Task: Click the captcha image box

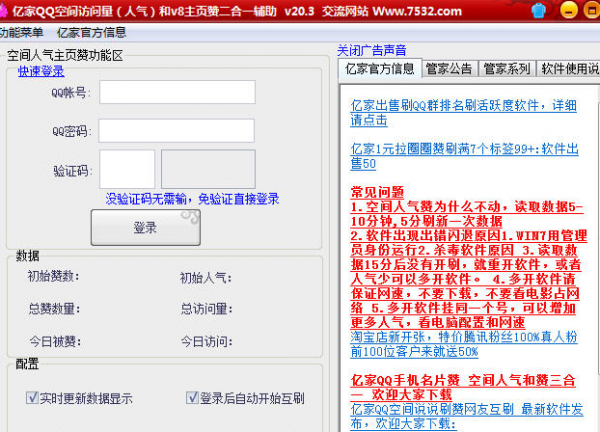Action: (x=208, y=169)
